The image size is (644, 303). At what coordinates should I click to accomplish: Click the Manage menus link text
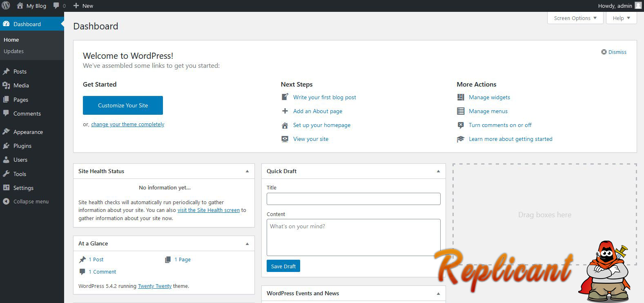point(488,111)
